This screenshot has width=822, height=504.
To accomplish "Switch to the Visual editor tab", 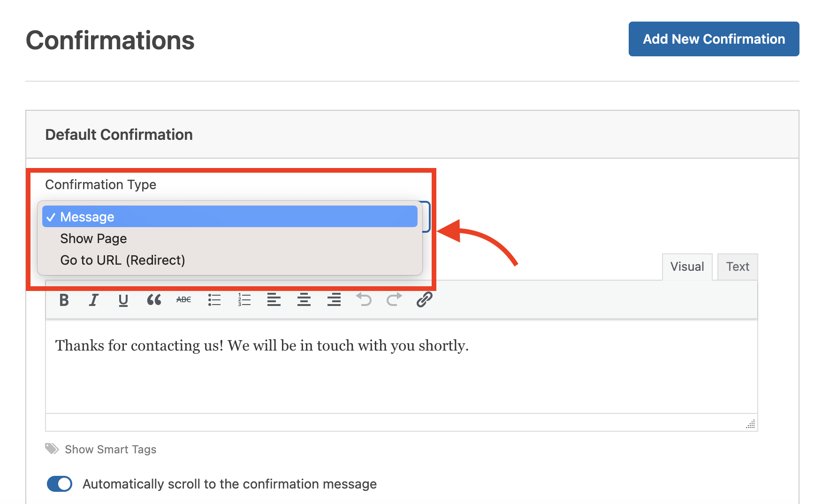I will click(687, 267).
